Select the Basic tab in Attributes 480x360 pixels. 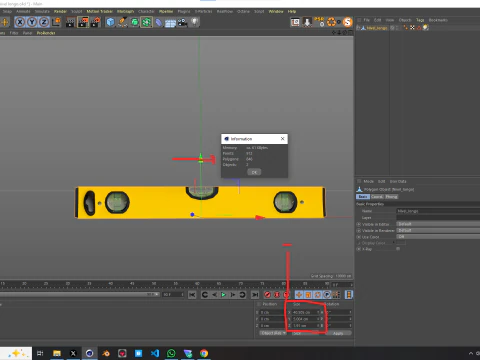[363, 197]
